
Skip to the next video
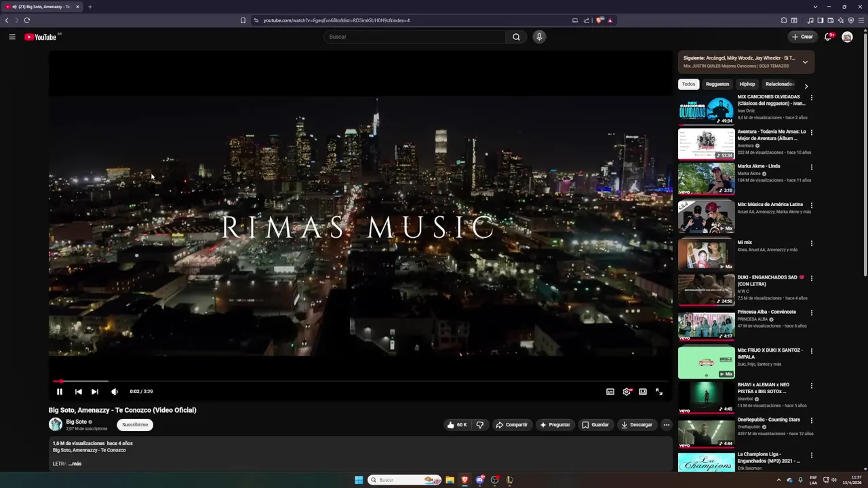[x=95, y=391]
